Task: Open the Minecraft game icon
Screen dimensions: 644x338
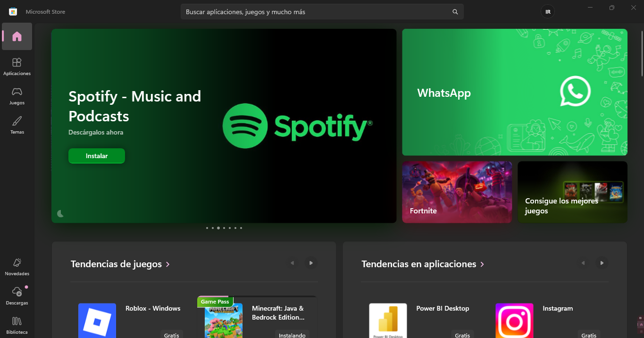Action: tap(224, 321)
